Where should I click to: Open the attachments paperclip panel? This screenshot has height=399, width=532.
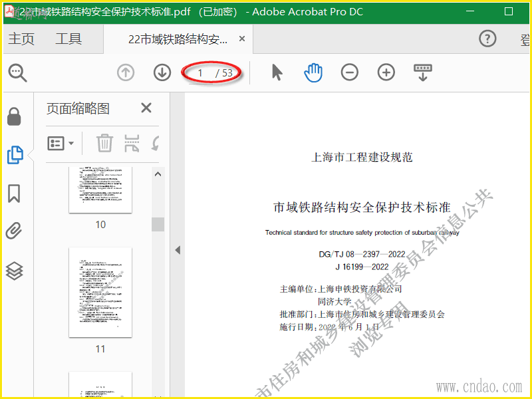click(x=14, y=231)
